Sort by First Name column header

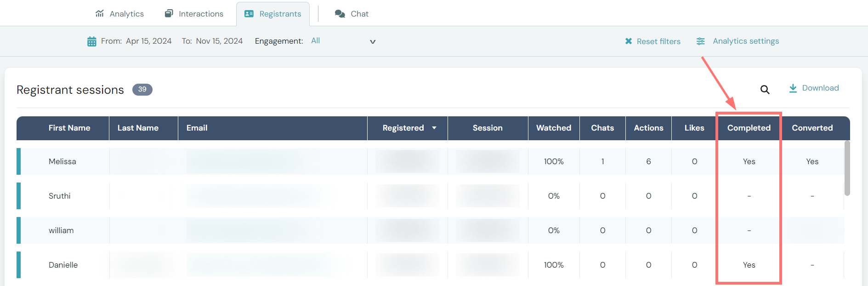(x=69, y=128)
